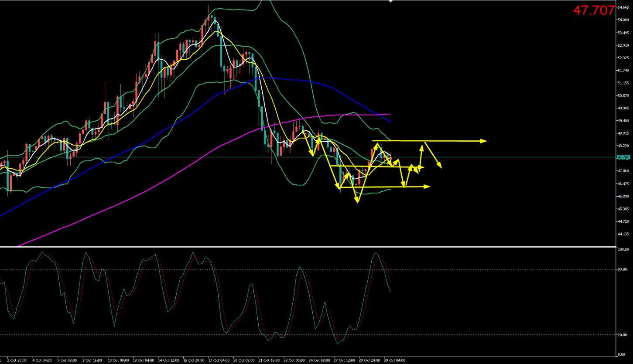
Task: Click the yellow arrow tip at the chart's lowest low
Action: [358, 202]
